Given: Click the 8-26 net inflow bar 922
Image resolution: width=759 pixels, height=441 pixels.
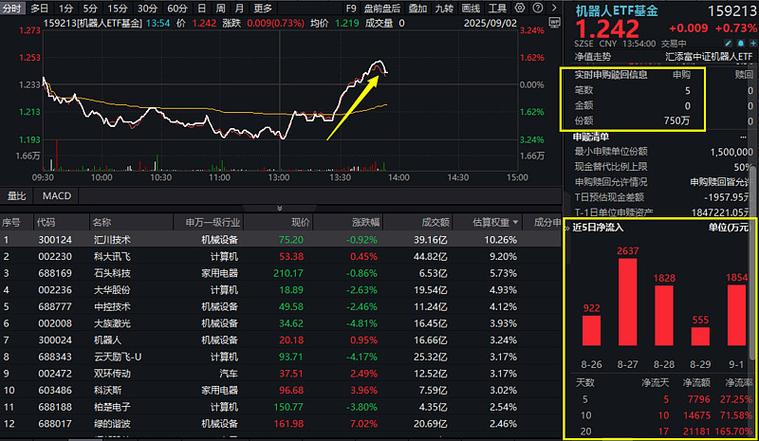Looking at the screenshot, I should tap(591, 331).
